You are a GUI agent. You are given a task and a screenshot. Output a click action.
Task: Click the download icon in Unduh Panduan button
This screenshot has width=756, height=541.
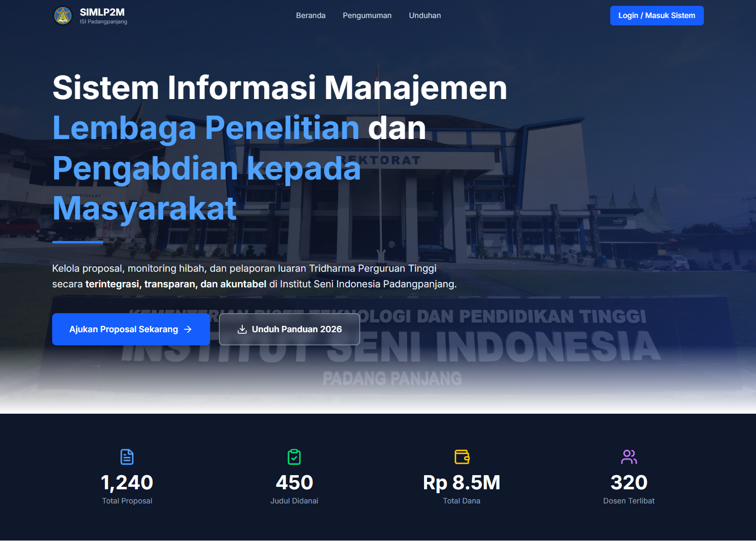pos(242,329)
